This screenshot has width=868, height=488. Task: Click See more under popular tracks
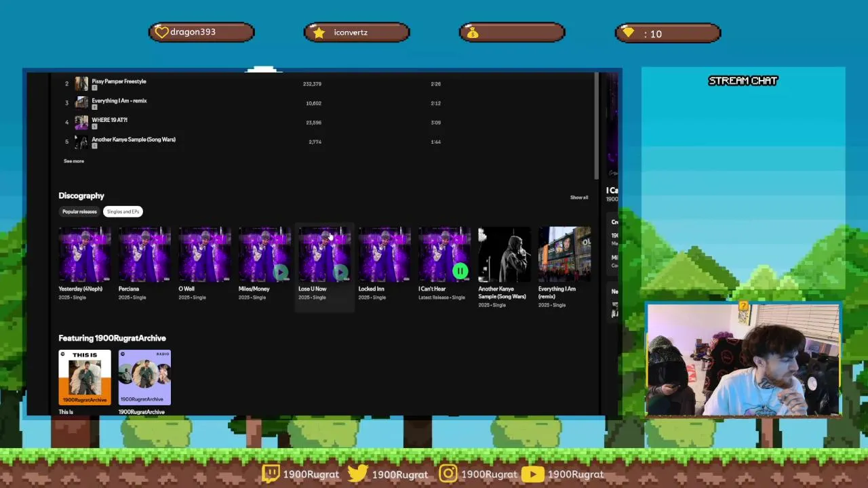74,161
